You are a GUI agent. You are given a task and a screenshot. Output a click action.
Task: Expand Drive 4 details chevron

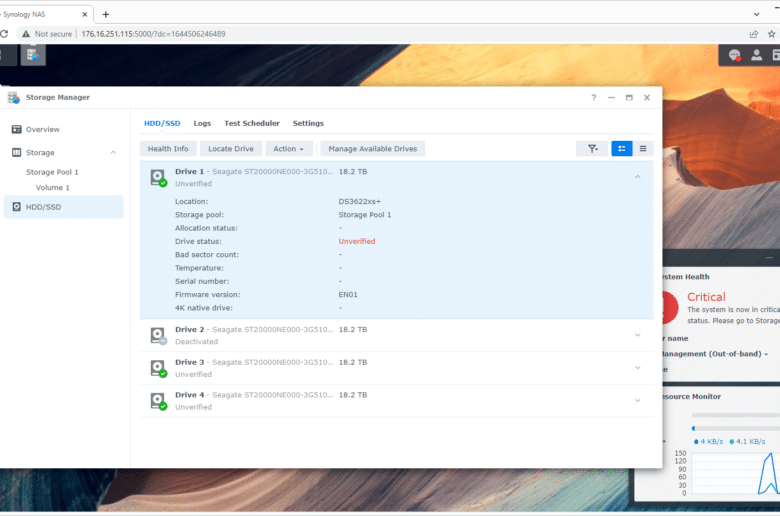point(638,401)
